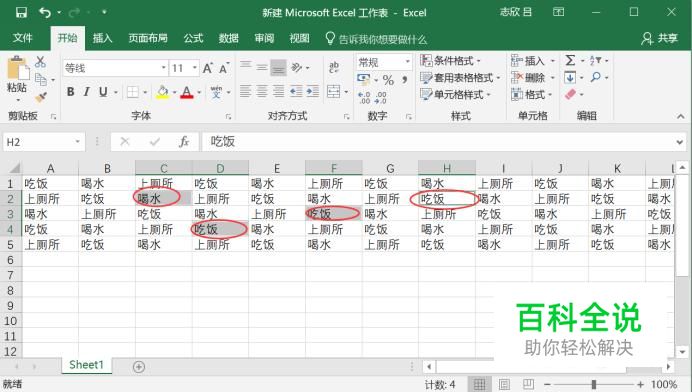Increase font size with large A
The height and width of the screenshot is (392, 692).
point(207,68)
